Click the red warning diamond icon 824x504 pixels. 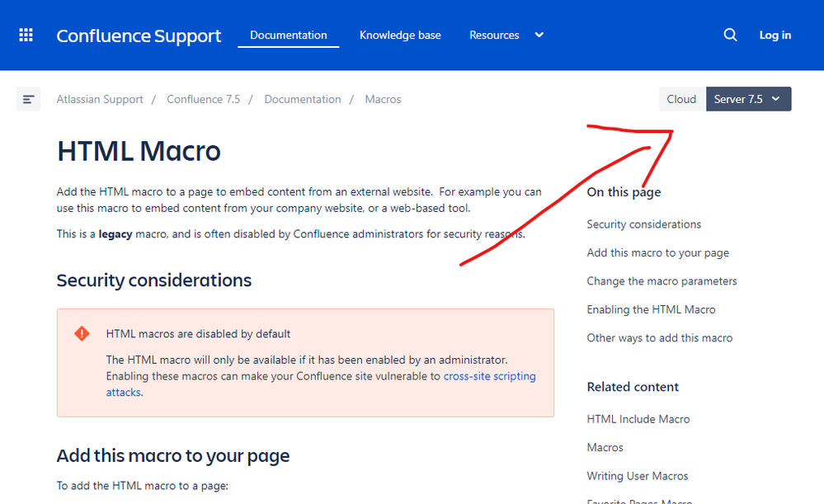82,334
